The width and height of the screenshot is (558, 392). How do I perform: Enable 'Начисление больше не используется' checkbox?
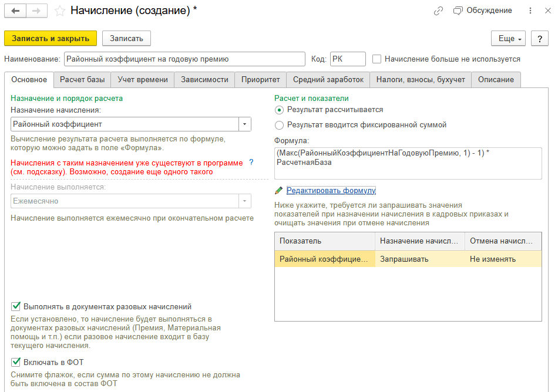click(377, 59)
